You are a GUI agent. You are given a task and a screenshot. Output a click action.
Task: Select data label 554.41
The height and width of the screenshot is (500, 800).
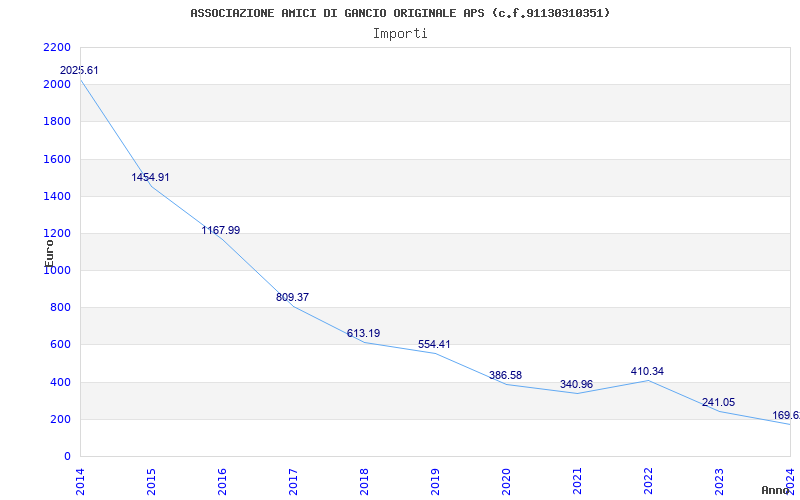pos(434,344)
